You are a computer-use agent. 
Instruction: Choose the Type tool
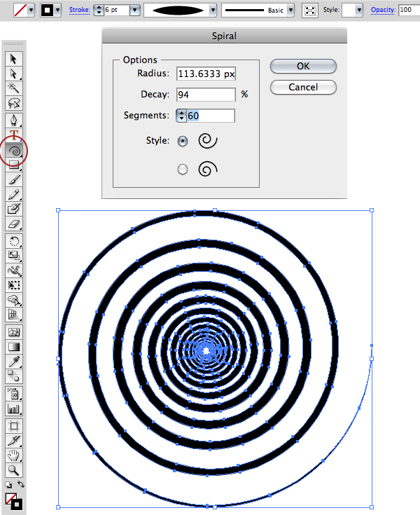click(14, 135)
